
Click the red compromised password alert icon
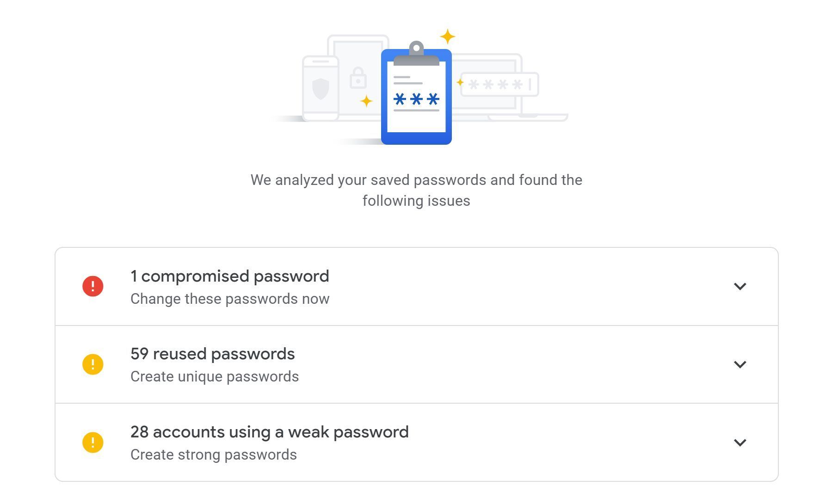click(x=92, y=286)
